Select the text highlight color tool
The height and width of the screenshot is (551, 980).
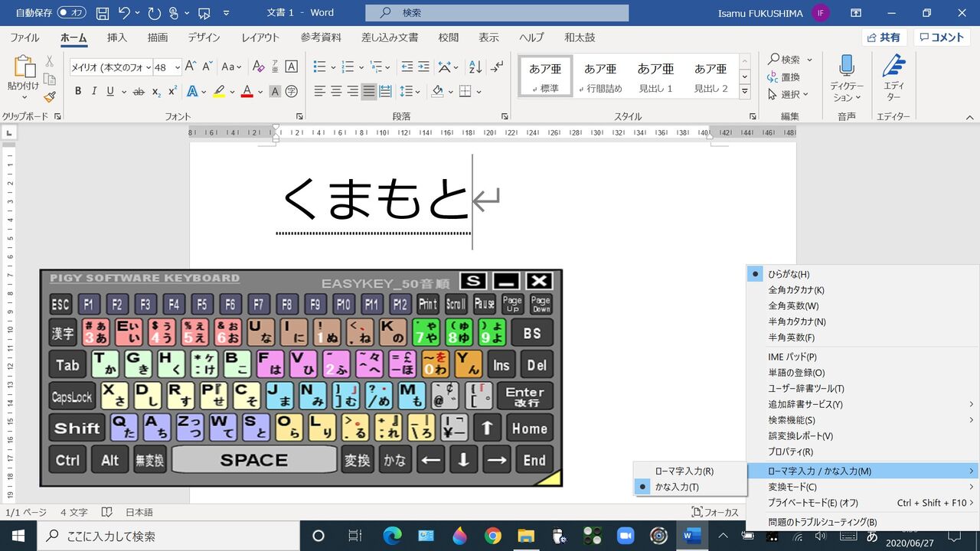tap(218, 90)
